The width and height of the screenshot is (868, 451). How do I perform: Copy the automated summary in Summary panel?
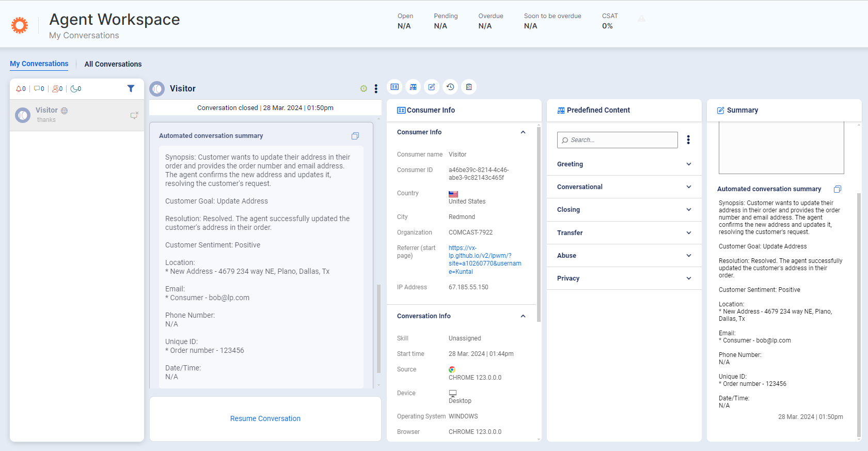[x=838, y=189]
